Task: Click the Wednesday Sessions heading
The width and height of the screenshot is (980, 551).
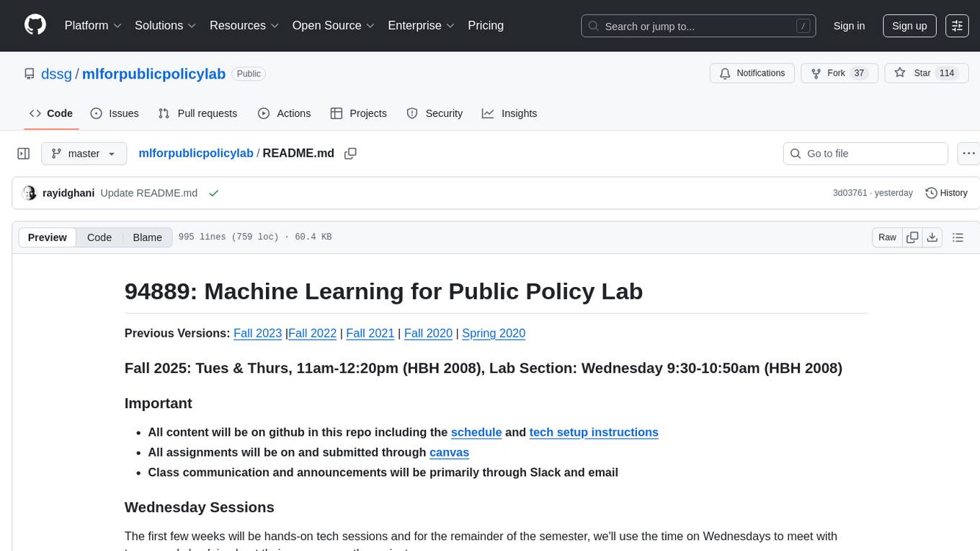Action: click(x=200, y=507)
